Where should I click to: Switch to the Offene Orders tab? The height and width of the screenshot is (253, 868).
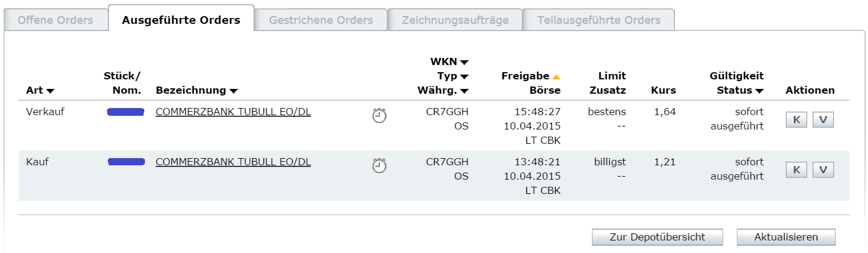point(55,20)
